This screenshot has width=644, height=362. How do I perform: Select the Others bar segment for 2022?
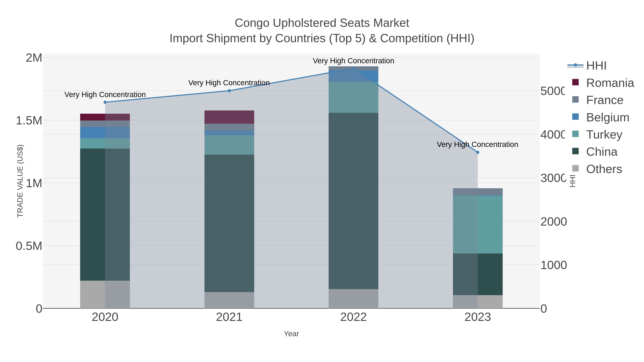353,299
